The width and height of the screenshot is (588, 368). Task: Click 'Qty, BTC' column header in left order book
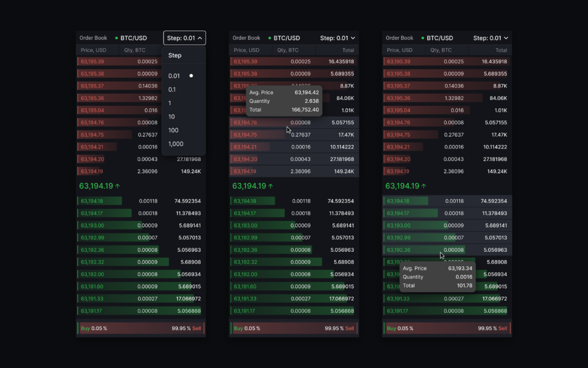tap(135, 50)
